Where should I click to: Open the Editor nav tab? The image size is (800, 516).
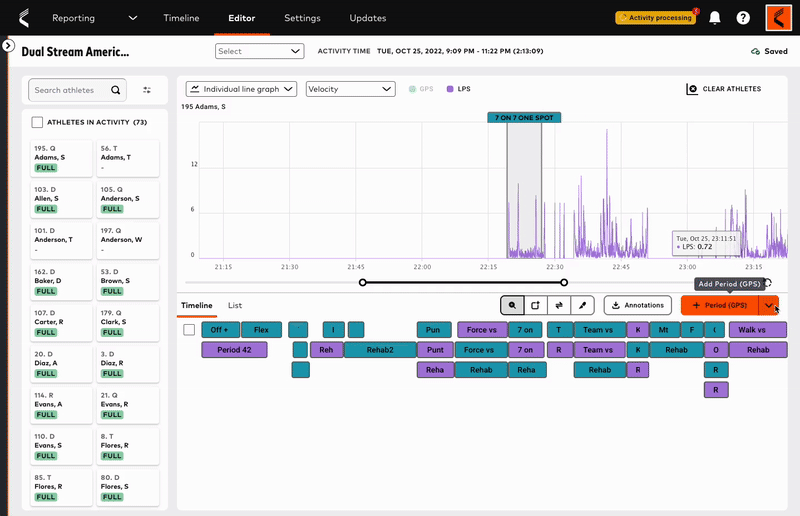click(242, 18)
